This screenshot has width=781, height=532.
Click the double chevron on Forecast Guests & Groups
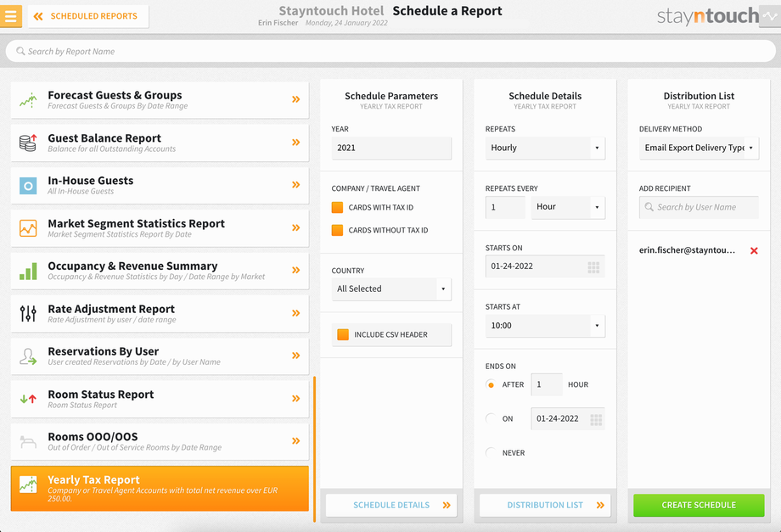(296, 99)
